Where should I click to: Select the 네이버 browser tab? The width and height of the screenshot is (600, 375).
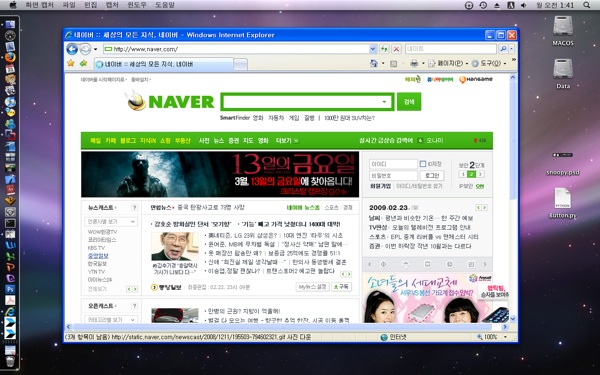[163, 64]
